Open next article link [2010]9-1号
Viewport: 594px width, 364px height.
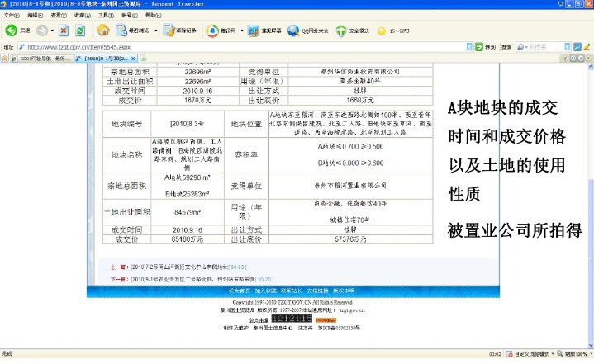click(192, 279)
